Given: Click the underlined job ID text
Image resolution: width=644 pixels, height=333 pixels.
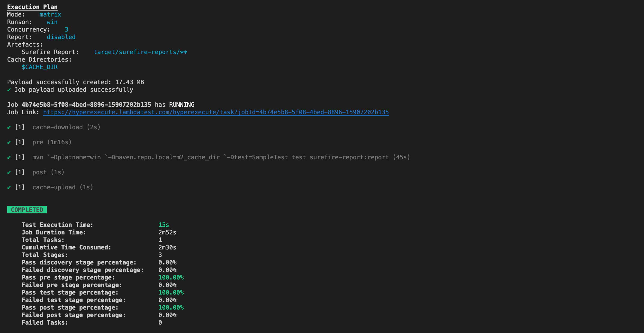Looking at the screenshot, I should point(86,105).
